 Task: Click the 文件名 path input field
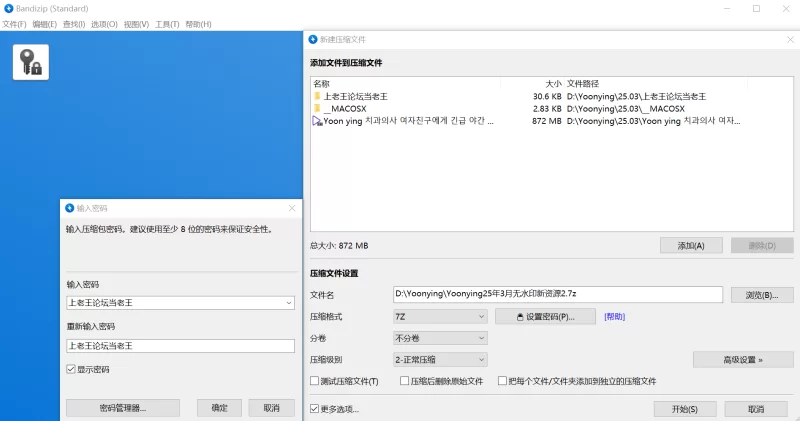[x=557, y=294]
